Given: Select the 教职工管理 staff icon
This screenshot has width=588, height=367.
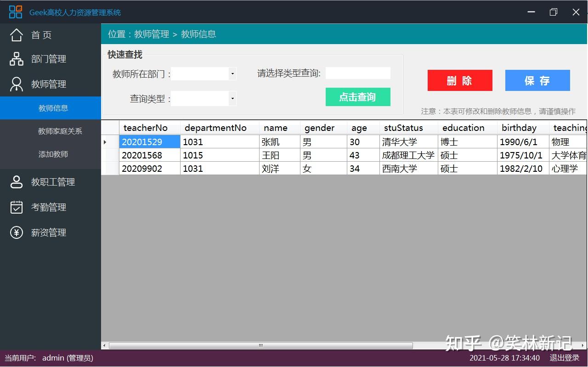Looking at the screenshot, I should [16, 182].
